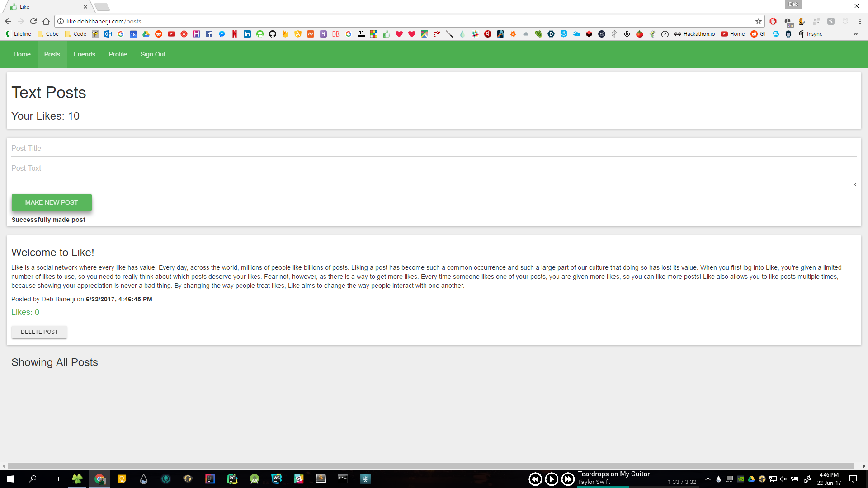Bookmark this page with the star icon
The height and width of the screenshot is (488, 868).
click(x=759, y=21)
